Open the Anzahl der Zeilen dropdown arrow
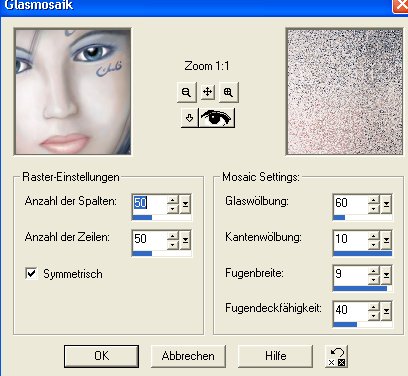Screen dimensions: 408x376 (x=185, y=240)
